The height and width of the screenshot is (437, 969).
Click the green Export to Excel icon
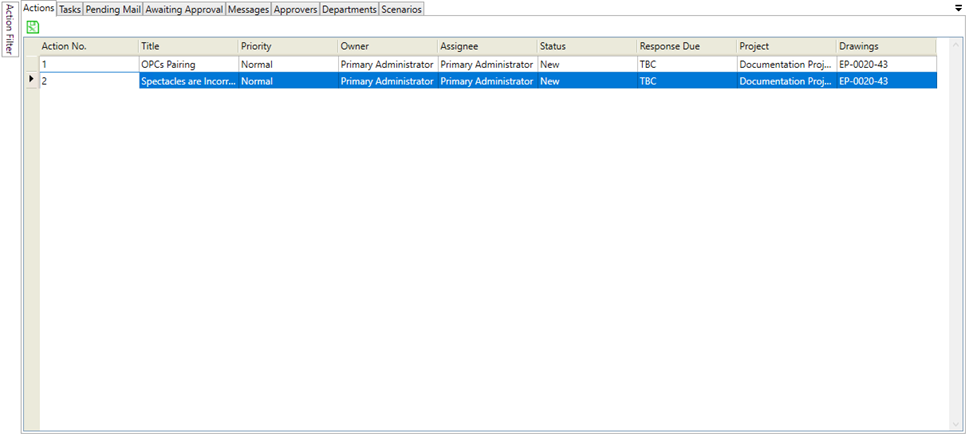coord(32,27)
